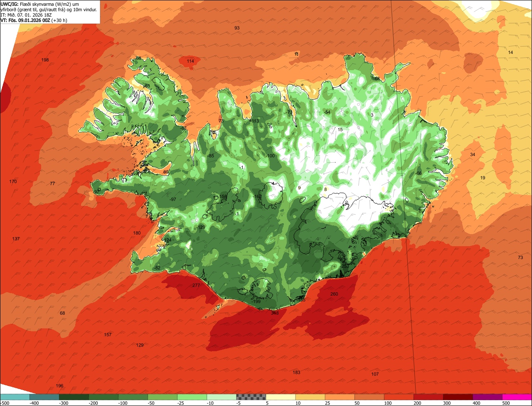Click the initial time line 'IT: Mið. 07. 01. 2026 18Z'
The width and height of the screenshot is (532, 406).
27,15
